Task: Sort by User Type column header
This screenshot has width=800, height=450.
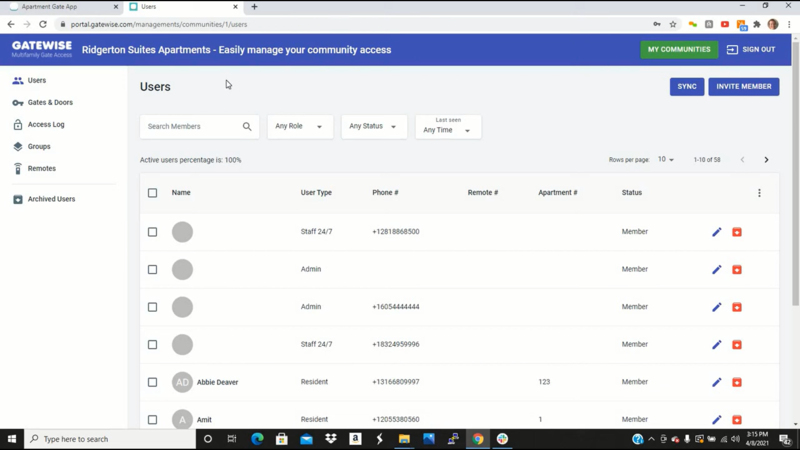Action: click(x=316, y=193)
